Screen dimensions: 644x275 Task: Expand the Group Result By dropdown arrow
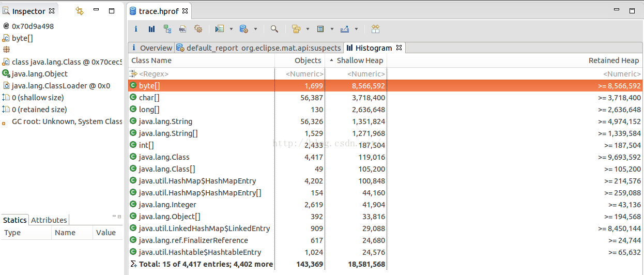[308, 29]
